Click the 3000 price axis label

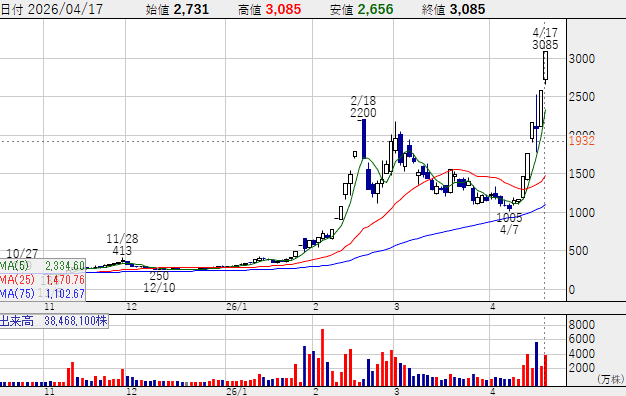click(582, 59)
